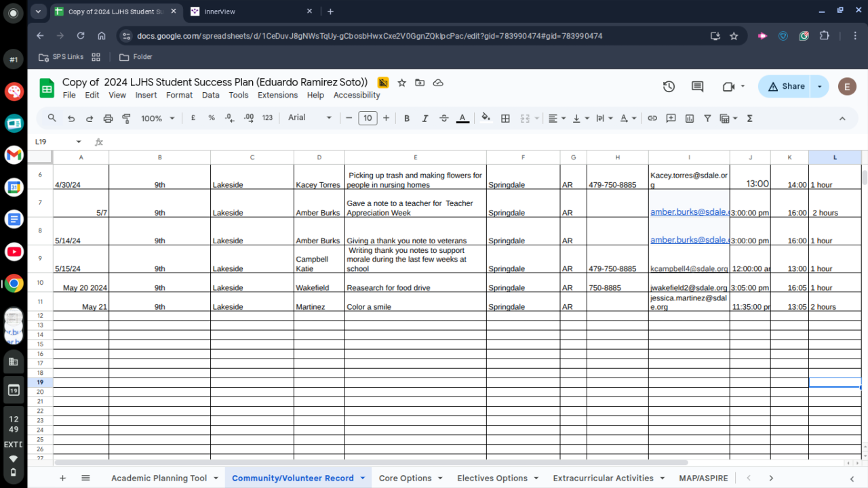Open amber.burks email link in row 7
Screen dimensions: 868x488
(689, 212)
